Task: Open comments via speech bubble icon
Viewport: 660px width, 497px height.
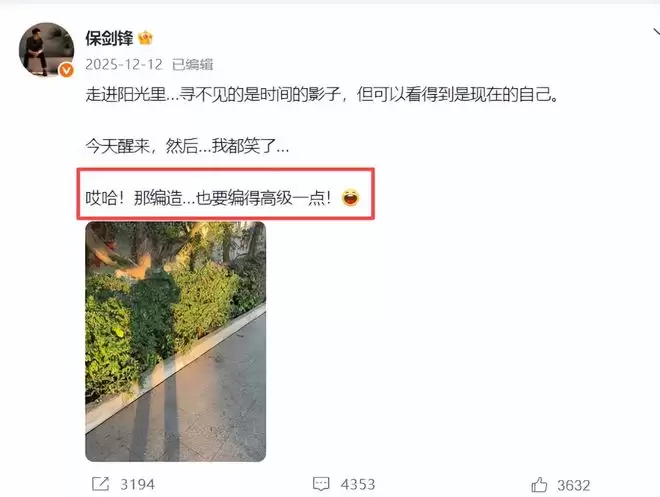Action: coord(321,484)
